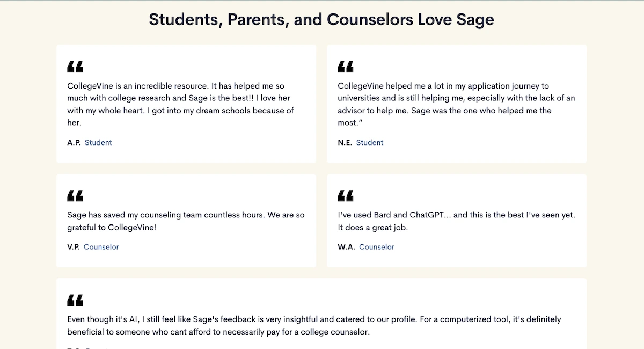644x349 pixels.
Task: Open the Student label beside A.P.
Action: (x=98, y=143)
